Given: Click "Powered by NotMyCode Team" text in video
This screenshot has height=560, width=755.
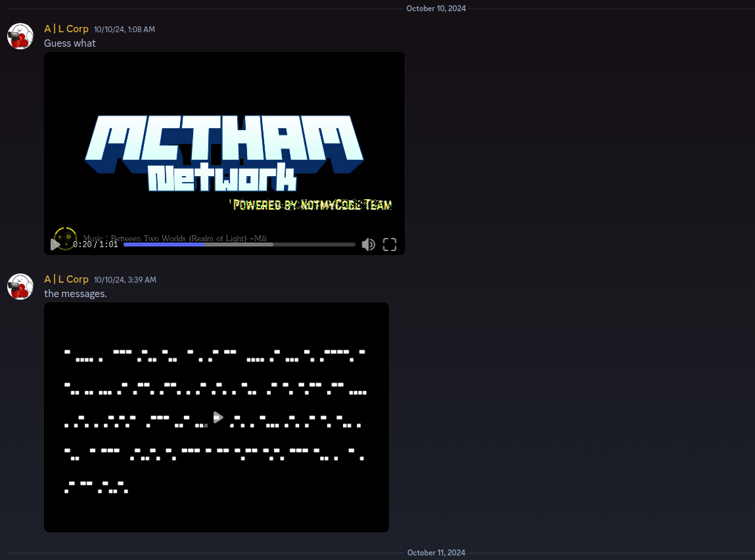Looking at the screenshot, I should point(312,205).
